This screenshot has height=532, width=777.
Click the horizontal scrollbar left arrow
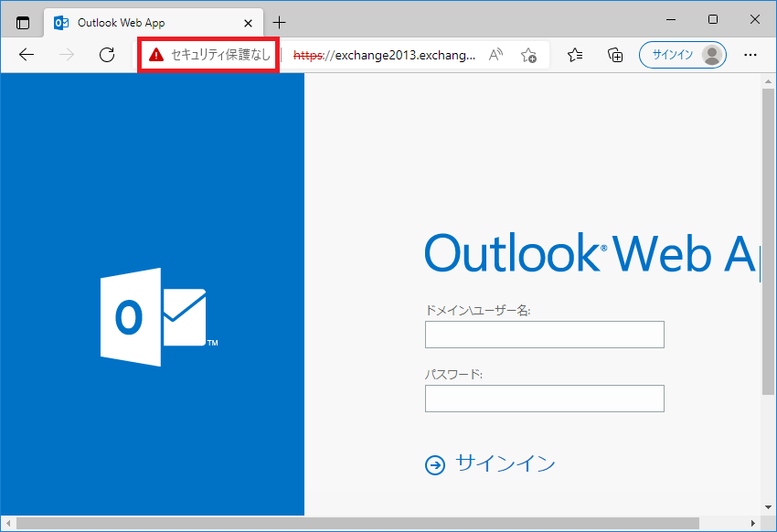(x=8, y=523)
